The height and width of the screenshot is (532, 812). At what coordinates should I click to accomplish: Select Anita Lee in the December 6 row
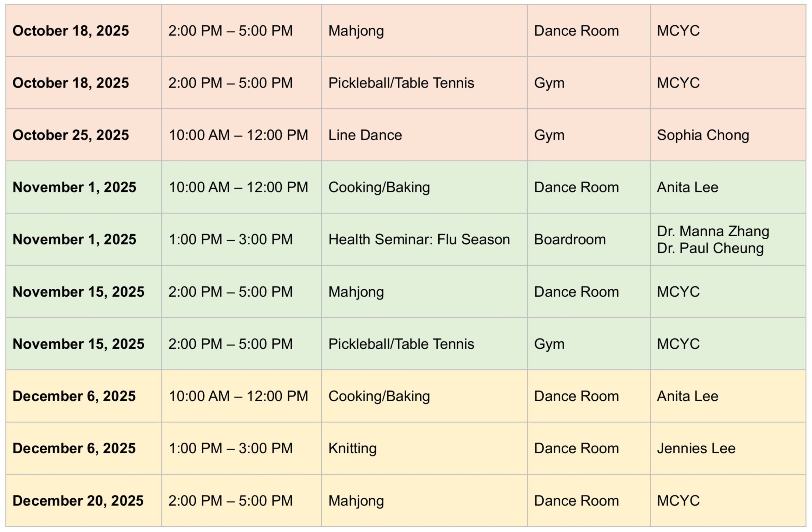point(687,396)
